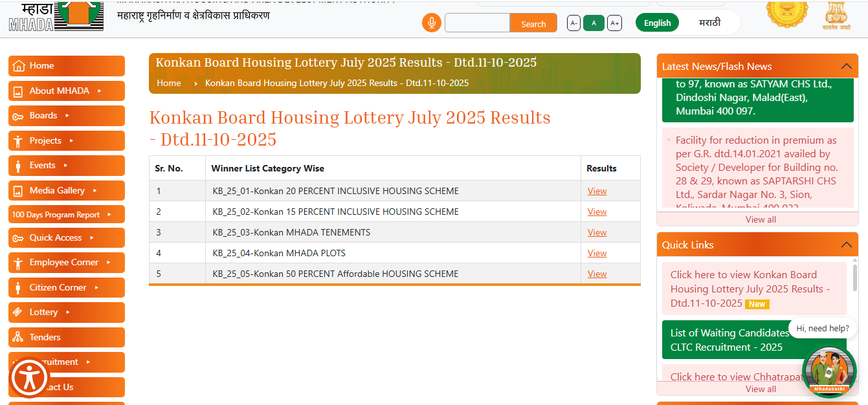Viewport: 868px width, 405px height.
Task: Click the Home icon in sidebar
Action: coord(18,66)
